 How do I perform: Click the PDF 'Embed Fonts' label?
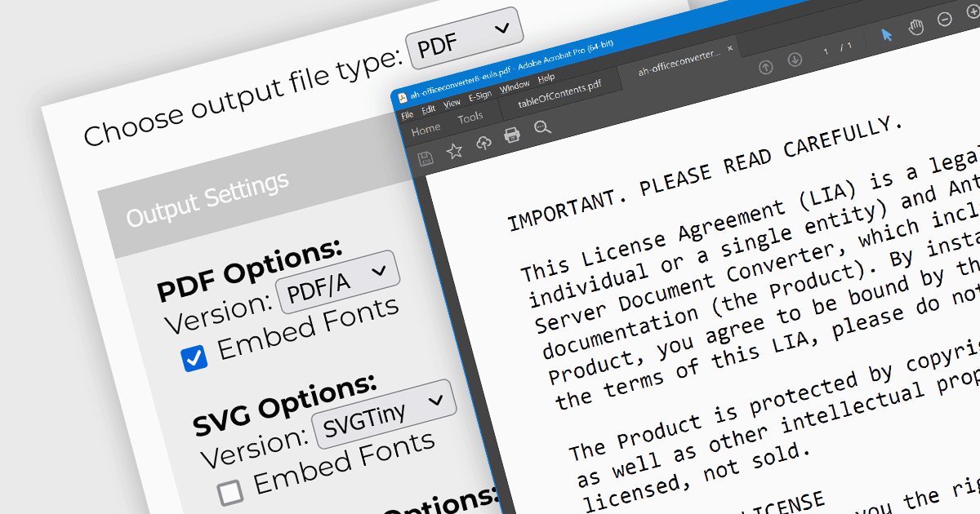309,328
